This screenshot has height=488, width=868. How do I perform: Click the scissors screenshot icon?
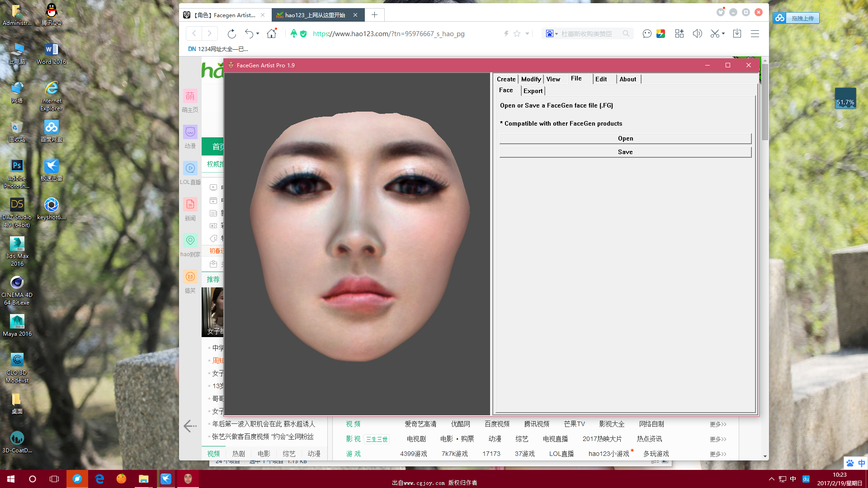point(715,34)
